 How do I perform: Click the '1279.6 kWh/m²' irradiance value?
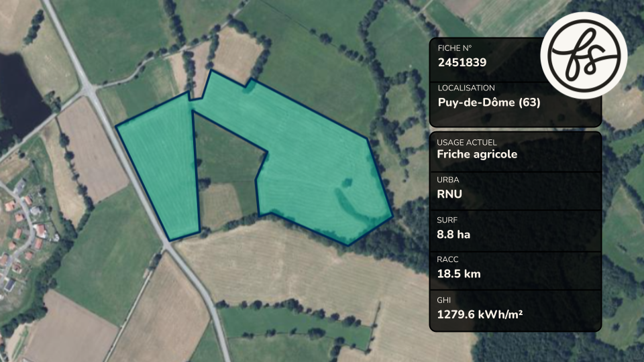click(480, 314)
